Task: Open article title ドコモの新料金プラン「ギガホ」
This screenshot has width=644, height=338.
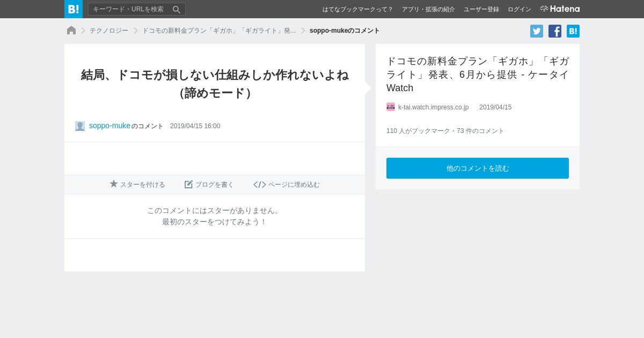Action: pos(478,75)
